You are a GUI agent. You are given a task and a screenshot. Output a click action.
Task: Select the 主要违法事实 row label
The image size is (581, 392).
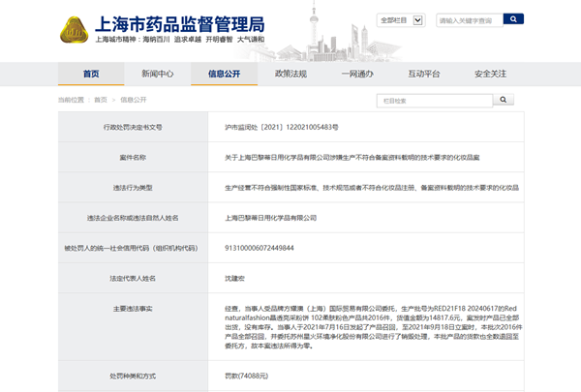pos(133,309)
